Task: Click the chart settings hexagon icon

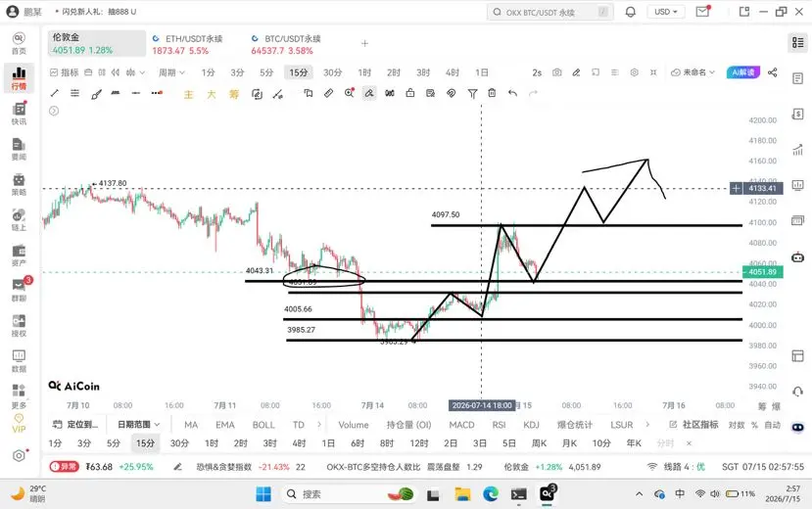Action: 634,72
